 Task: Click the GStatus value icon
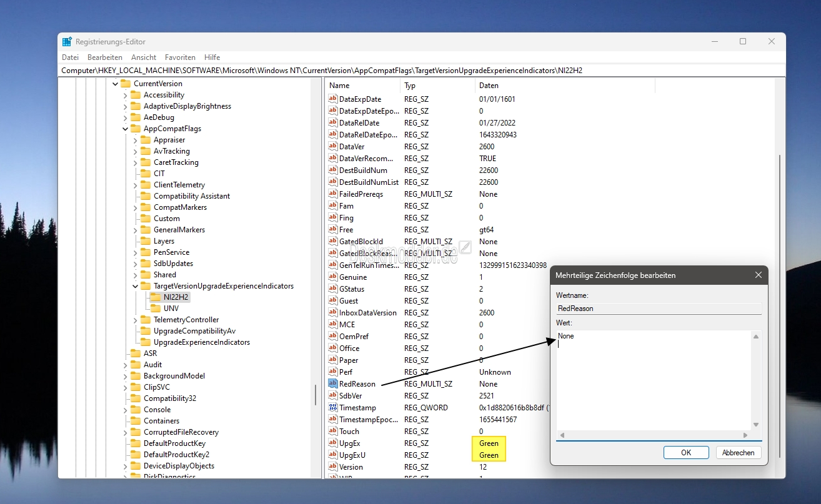332,289
